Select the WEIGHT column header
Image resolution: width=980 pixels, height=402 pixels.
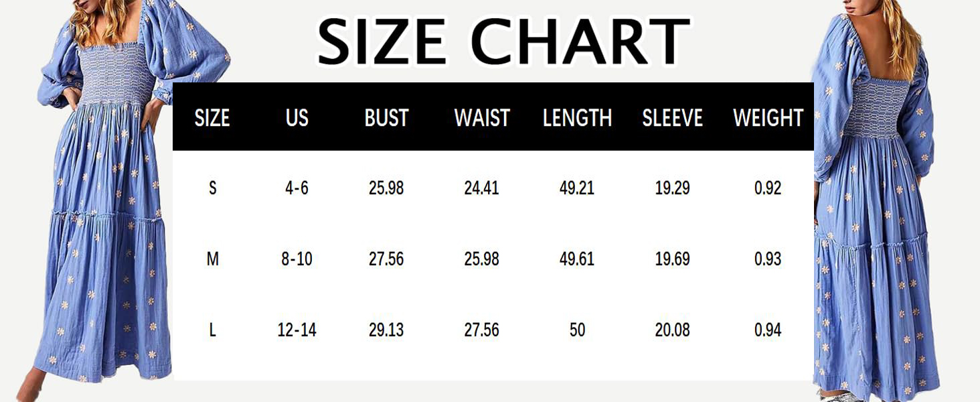(768, 118)
